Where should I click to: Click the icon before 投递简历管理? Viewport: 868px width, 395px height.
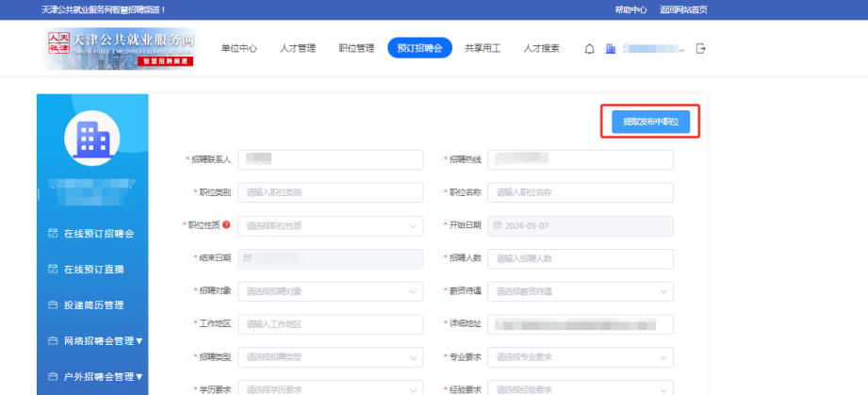[53, 305]
